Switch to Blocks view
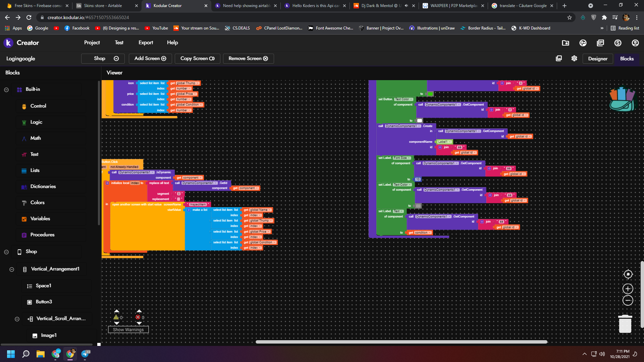 (627, 59)
